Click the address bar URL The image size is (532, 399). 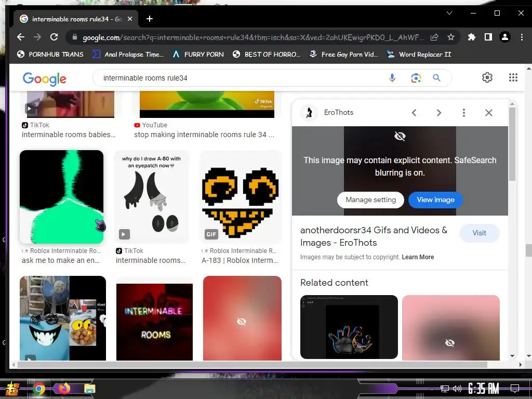253,37
